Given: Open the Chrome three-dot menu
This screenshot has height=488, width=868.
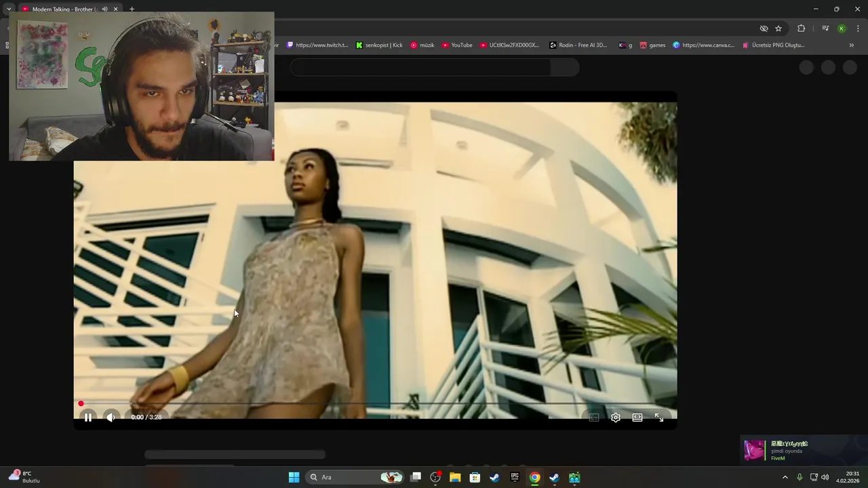Looking at the screenshot, I should (858, 28).
